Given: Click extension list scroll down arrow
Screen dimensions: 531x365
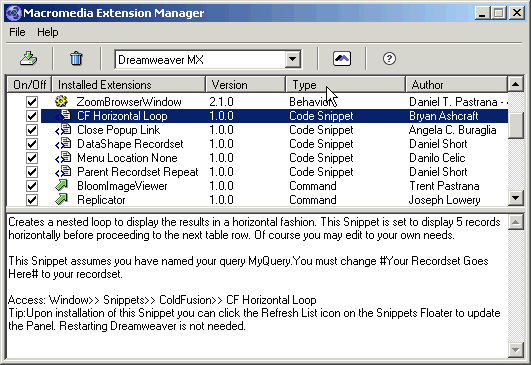Looking at the screenshot, I should pos(516,198).
